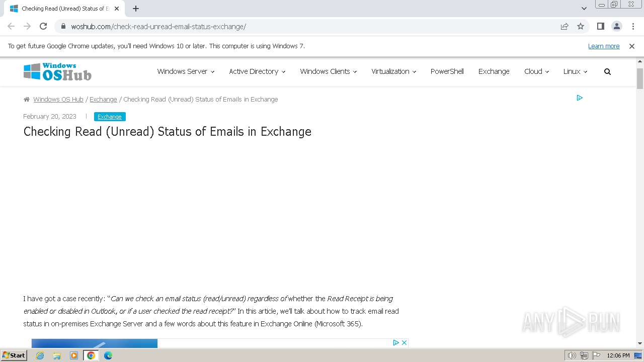Viewport: 644px width, 362px height.
Task: Open the Chrome three-dot menu
Action: [632, 26]
